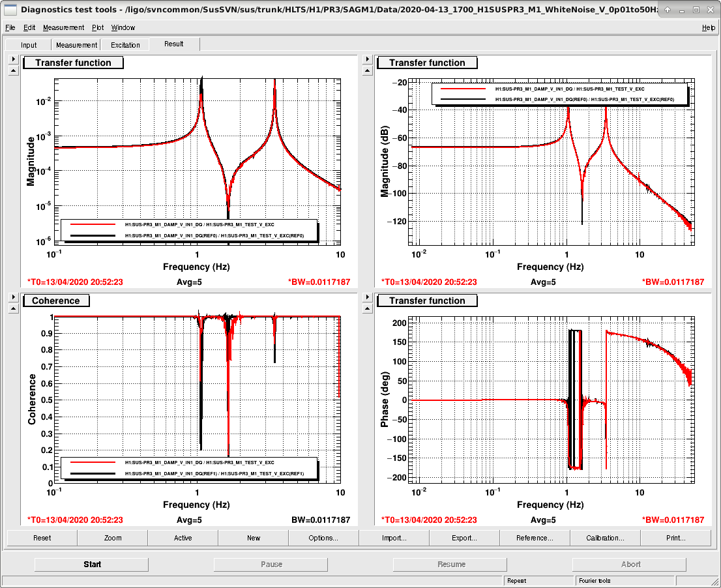
Task: Click right-arrow icon beside top-left plot
Action: [x=13, y=59]
